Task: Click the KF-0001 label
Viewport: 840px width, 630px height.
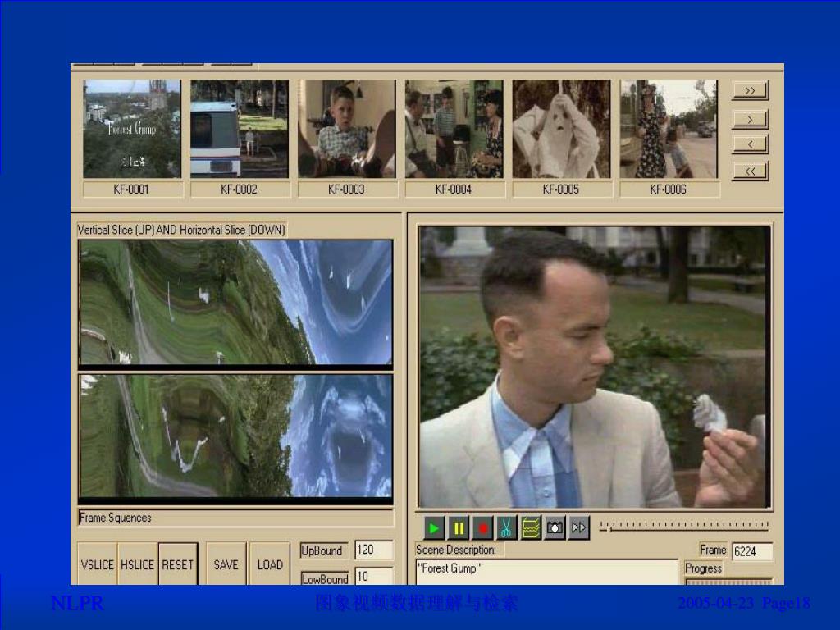Action: pos(132,189)
